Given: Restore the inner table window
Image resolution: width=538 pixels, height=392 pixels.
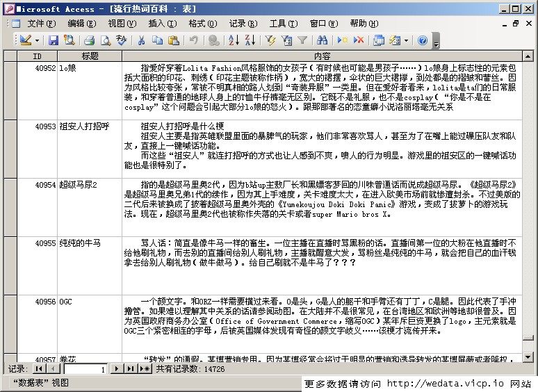Looking at the screenshot, I should (515, 24).
